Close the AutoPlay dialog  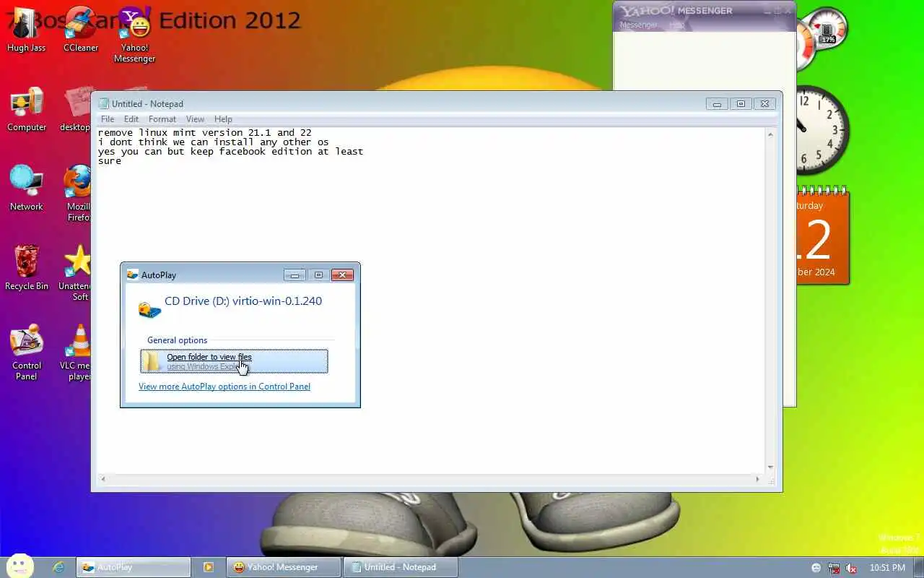point(342,275)
